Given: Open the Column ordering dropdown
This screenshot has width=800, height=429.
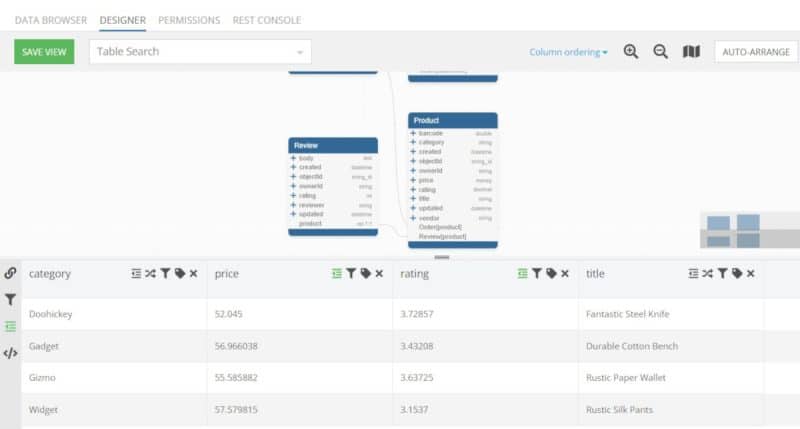Looking at the screenshot, I should (568, 52).
